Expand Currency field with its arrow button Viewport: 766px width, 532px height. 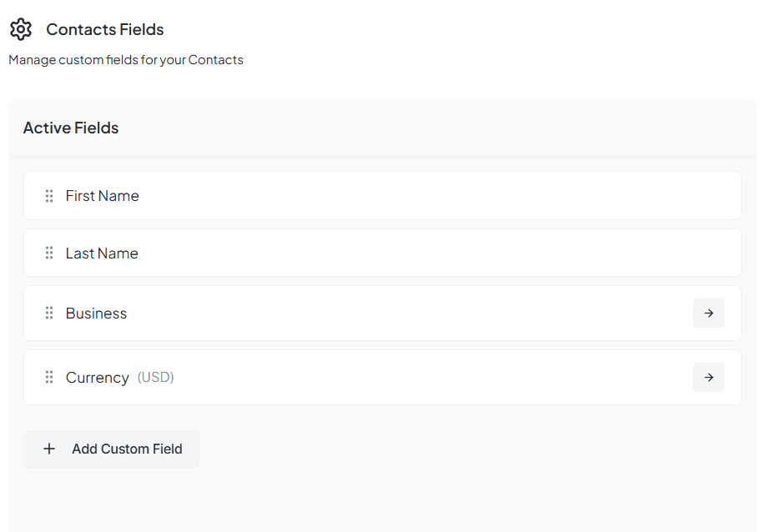[x=708, y=378]
